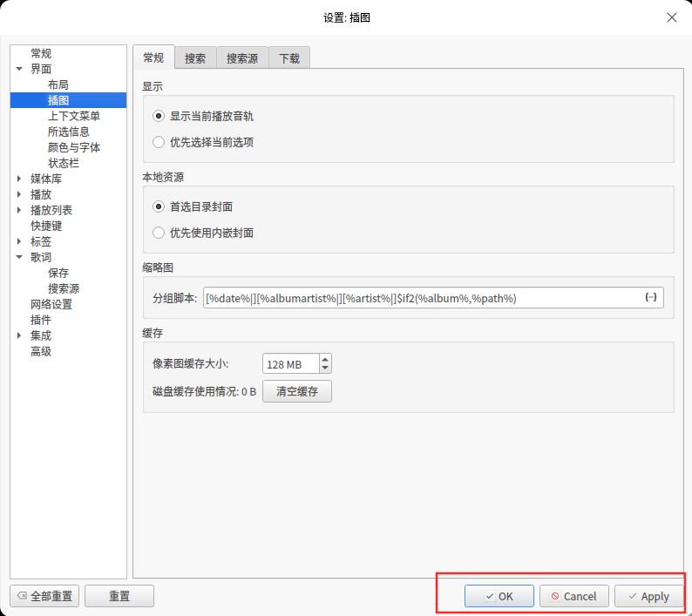Expand the 播放 tree node
The width and height of the screenshot is (692, 616).
tap(19, 194)
